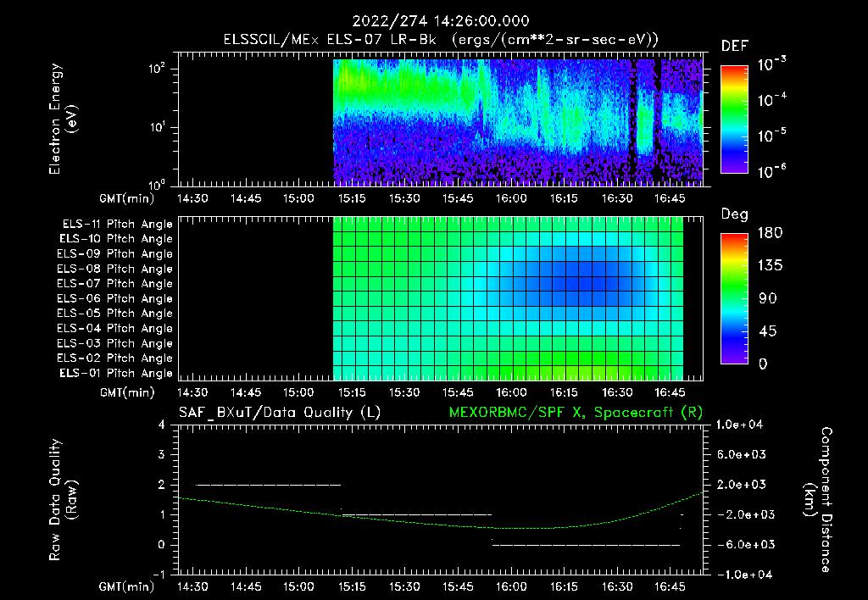Select the ELS-09 Pitch Angle row label
This screenshot has height=600, width=868.
(115, 254)
